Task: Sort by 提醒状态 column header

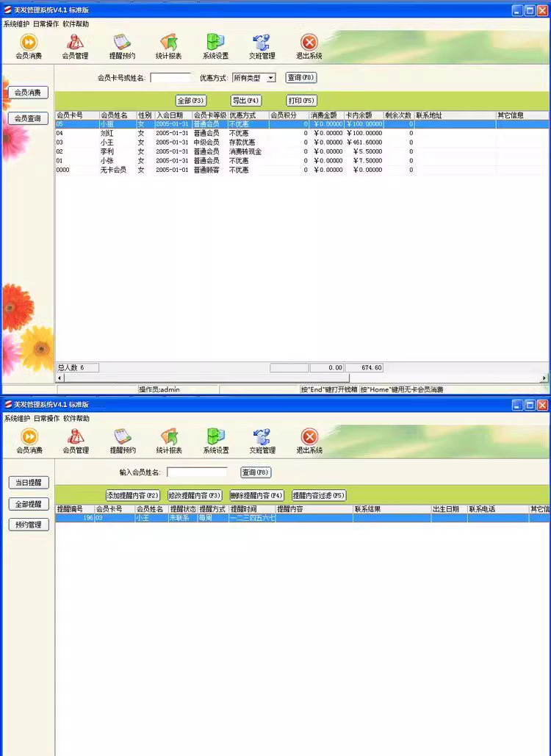Action: click(x=183, y=509)
